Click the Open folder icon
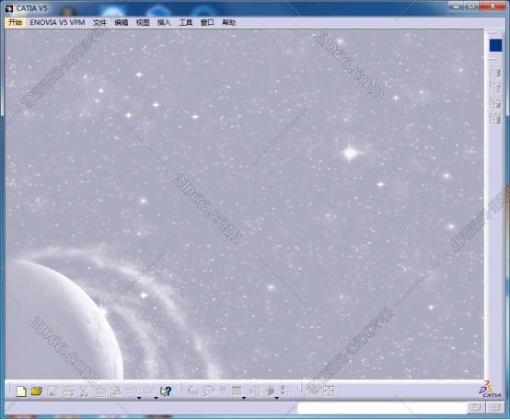Image resolution: width=510 pixels, height=420 pixels. pos(37,391)
